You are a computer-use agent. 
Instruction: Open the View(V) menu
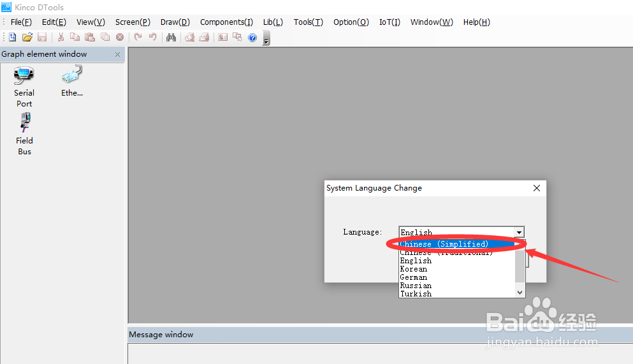click(x=91, y=22)
